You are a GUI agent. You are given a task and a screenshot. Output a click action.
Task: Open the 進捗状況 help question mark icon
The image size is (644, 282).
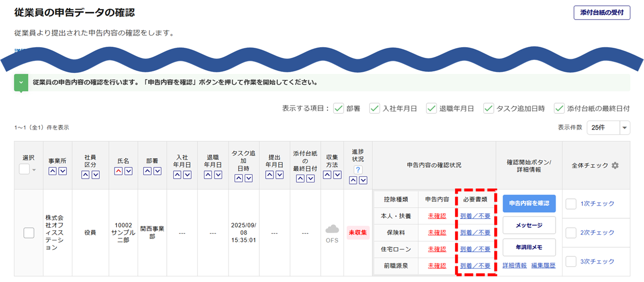358,170
